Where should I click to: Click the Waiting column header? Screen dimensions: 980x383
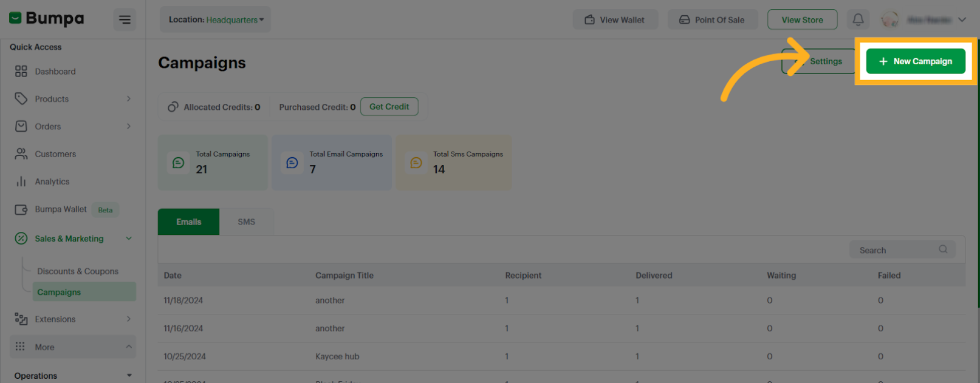pyautogui.click(x=781, y=275)
